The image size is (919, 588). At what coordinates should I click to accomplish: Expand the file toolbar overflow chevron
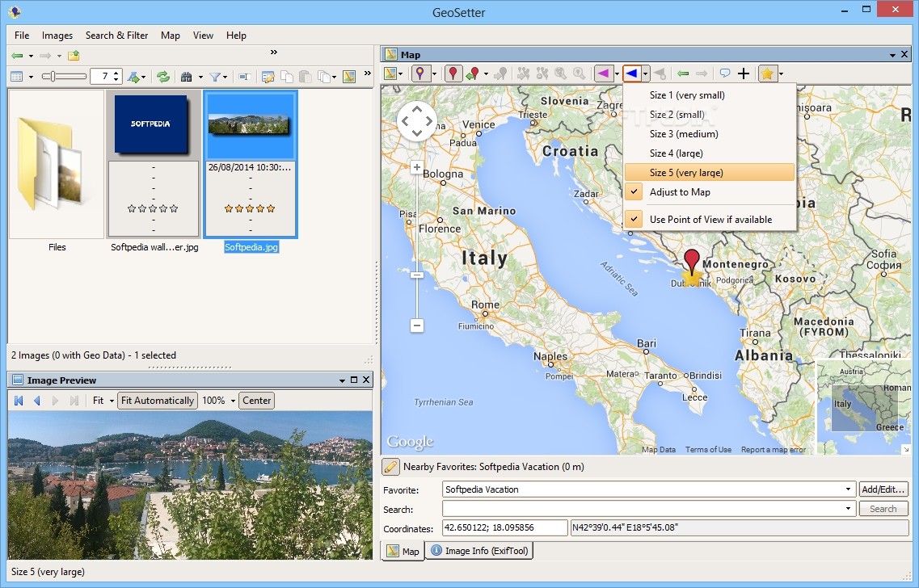coord(368,73)
